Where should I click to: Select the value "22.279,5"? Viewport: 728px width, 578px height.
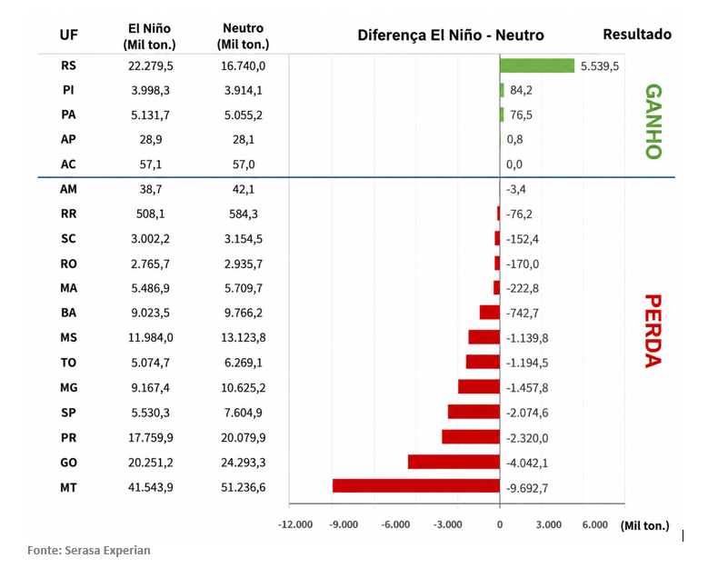click(151, 66)
